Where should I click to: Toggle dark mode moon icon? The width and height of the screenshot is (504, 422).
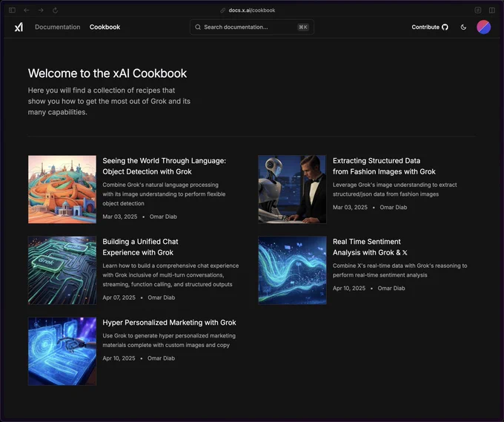(463, 27)
